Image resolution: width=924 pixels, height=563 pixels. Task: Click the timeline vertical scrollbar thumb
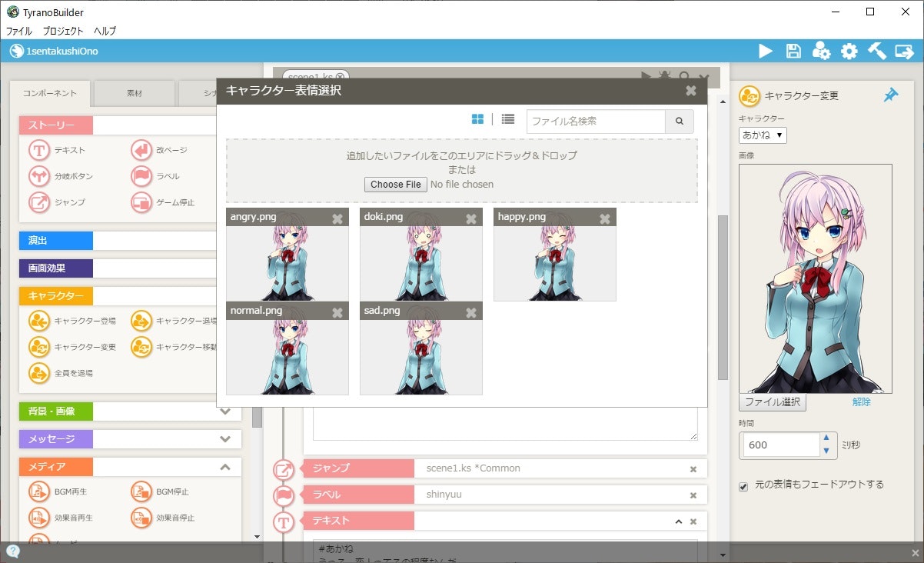(x=723, y=297)
